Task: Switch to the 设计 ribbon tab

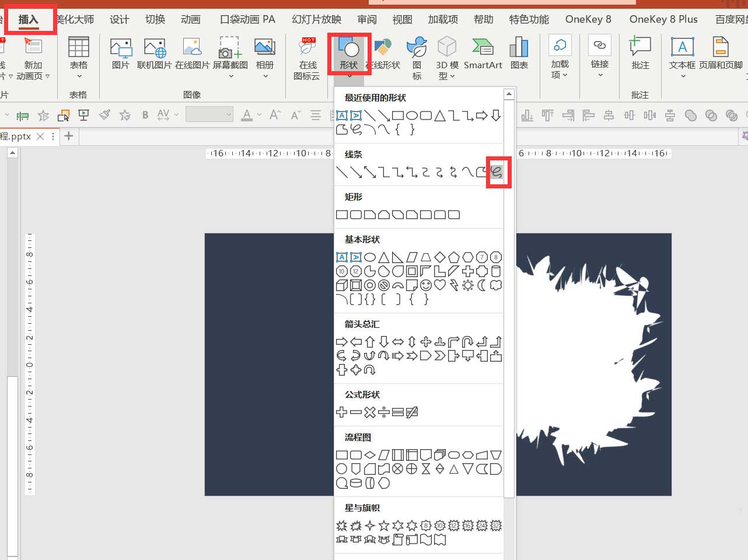Action: pyautogui.click(x=120, y=19)
